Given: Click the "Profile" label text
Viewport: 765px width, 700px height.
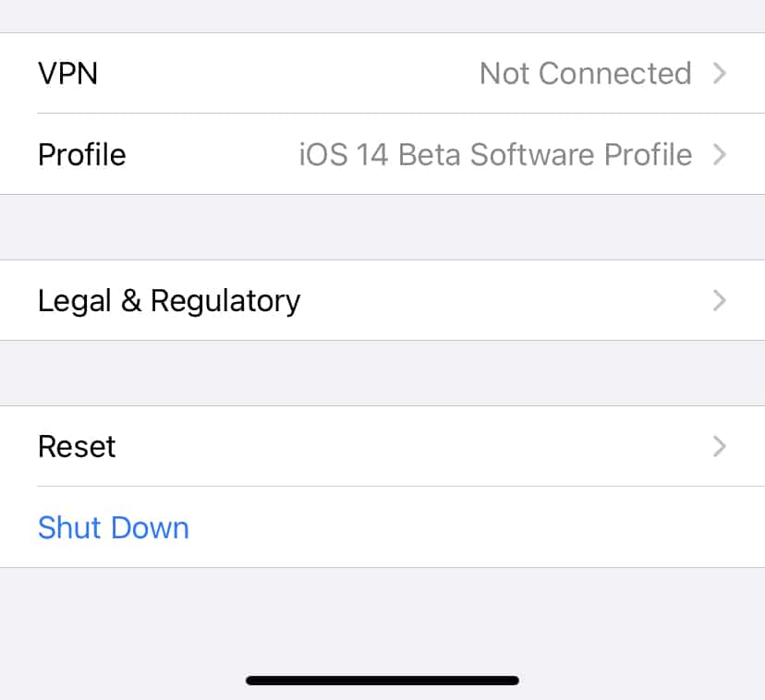Looking at the screenshot, I should pos(81,154).
